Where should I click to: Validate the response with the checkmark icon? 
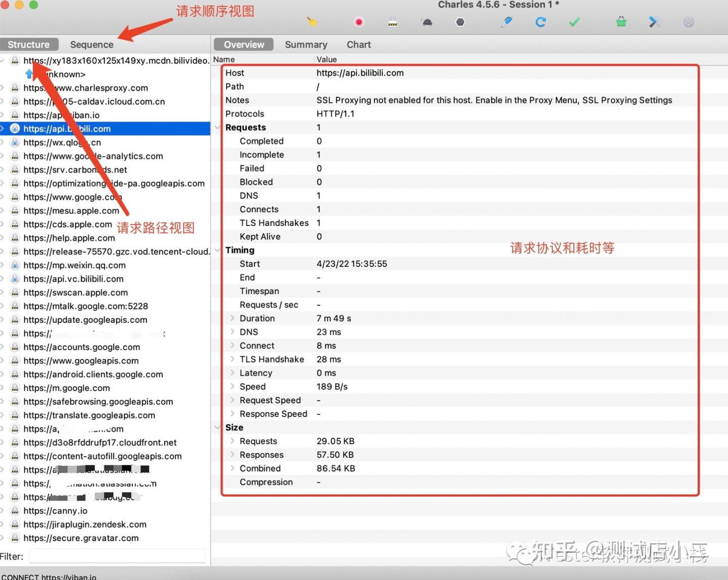pyautogui.click(x=574, y=22)
